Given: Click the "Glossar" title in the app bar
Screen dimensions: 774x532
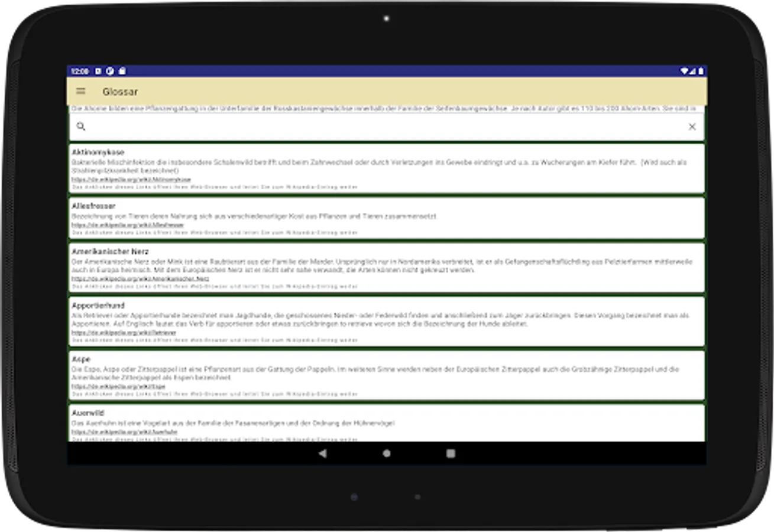Looking at the screenshot, I should 120,92.
